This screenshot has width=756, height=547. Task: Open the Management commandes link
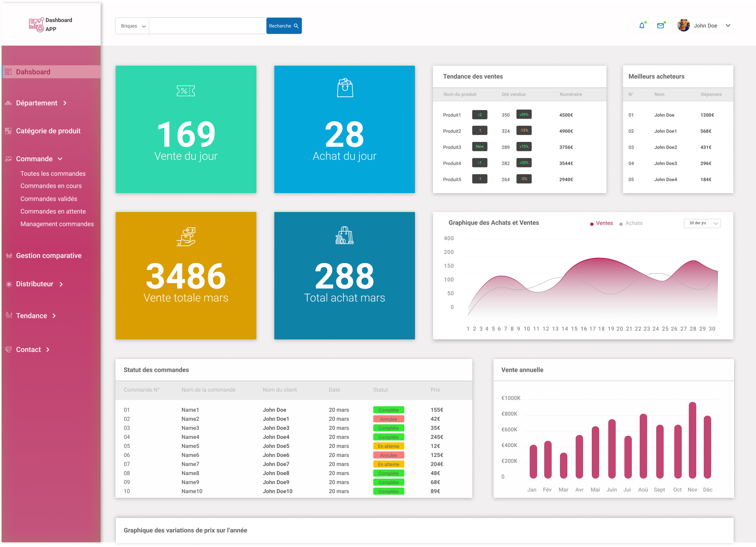(57, 224)
